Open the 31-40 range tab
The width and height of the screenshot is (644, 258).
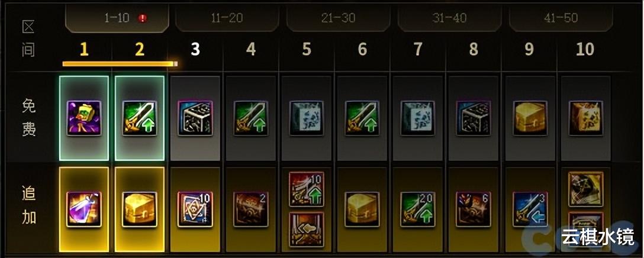[x=450, y=18]
